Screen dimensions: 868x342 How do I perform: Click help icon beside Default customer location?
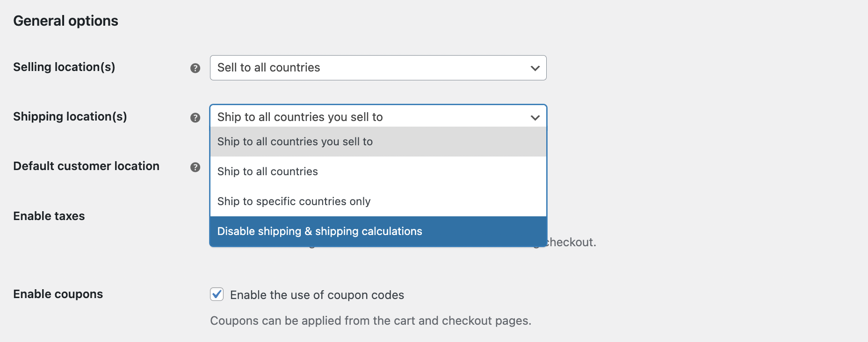(195, 167)
